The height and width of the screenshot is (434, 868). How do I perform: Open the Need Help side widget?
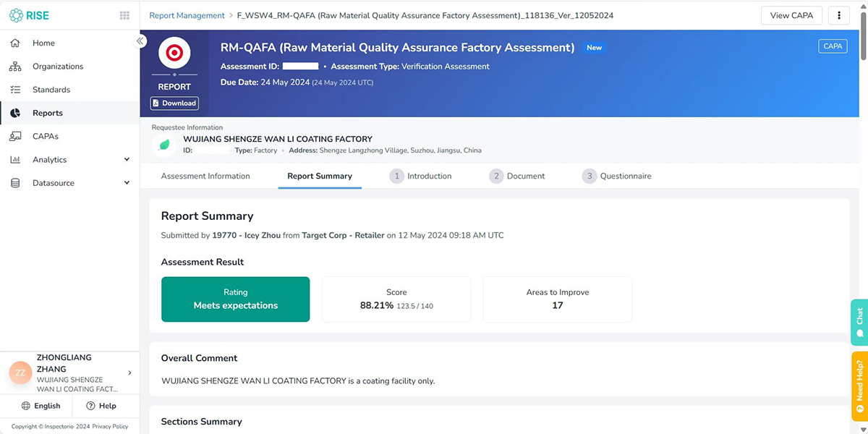(x=859, y=386)
